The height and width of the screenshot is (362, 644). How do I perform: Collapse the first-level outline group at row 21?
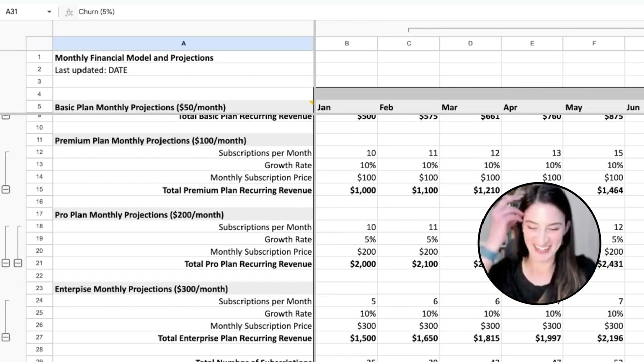coord(6,263)
